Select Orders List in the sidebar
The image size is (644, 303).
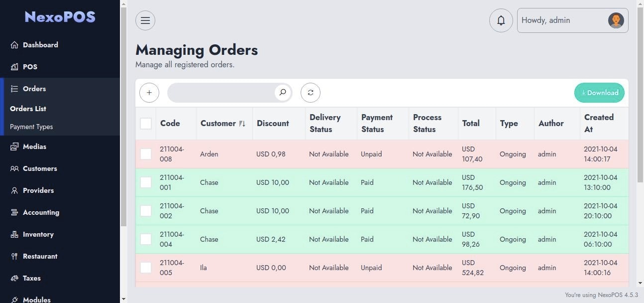(28, 109)
